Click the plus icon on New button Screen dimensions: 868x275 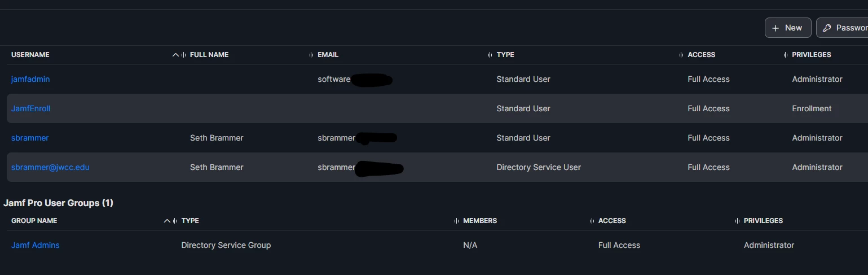776,28
